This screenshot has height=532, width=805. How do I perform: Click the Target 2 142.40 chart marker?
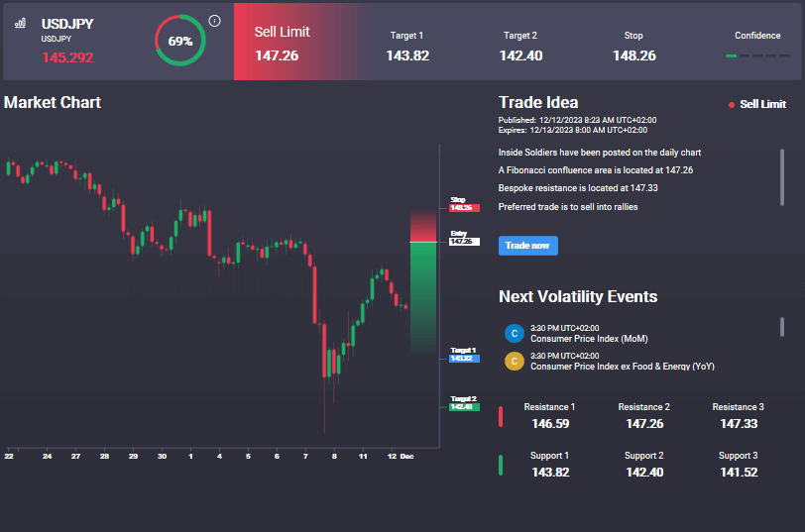(x=464, y=403)
